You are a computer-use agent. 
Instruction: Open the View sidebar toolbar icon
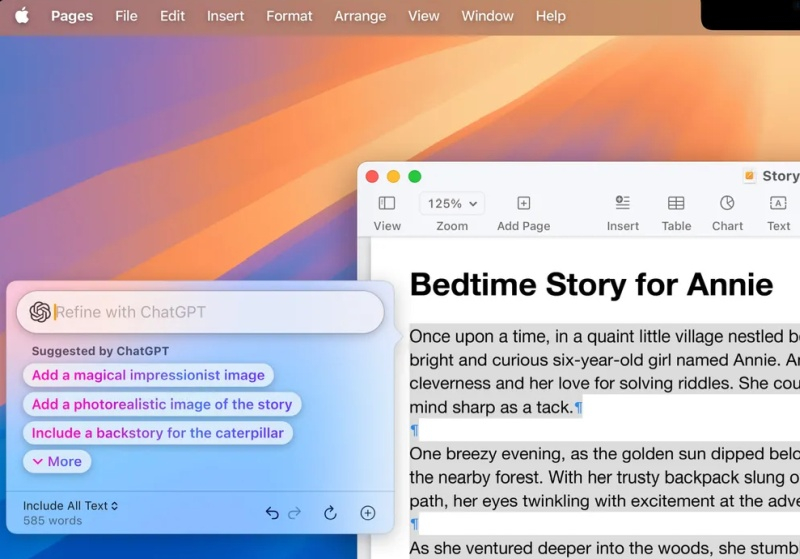pyautogui.click(x=387, y=203)
